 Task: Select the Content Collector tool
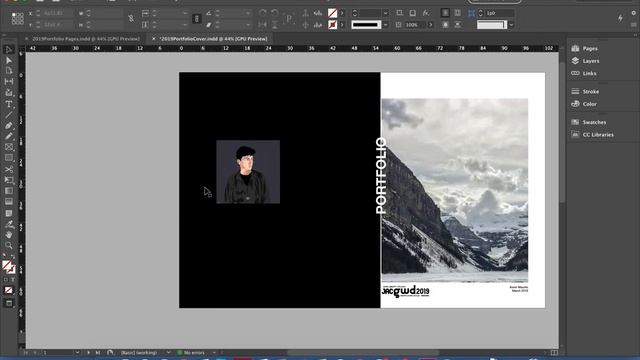point(9,93)
